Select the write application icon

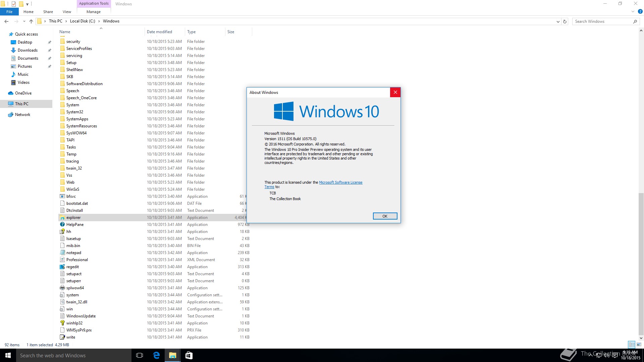pos(62,337)
